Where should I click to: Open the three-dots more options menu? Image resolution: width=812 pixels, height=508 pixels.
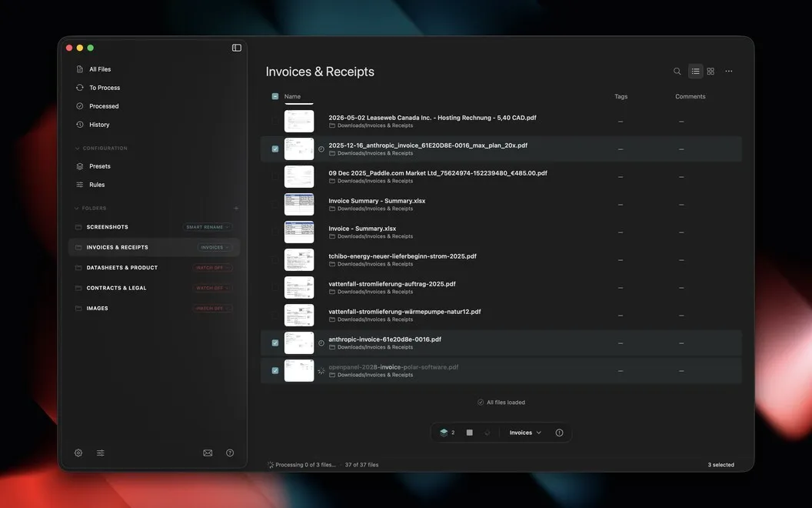[x=729, y=71]
